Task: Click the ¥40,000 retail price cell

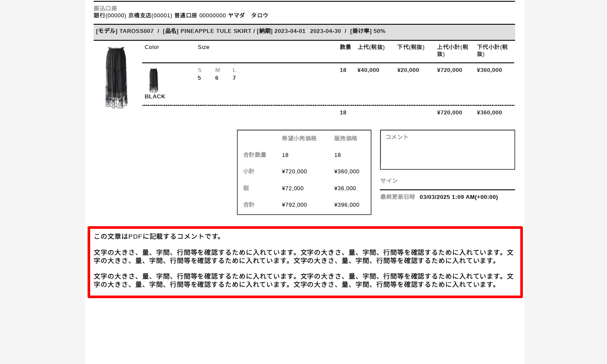Action: tap(369, 70)
